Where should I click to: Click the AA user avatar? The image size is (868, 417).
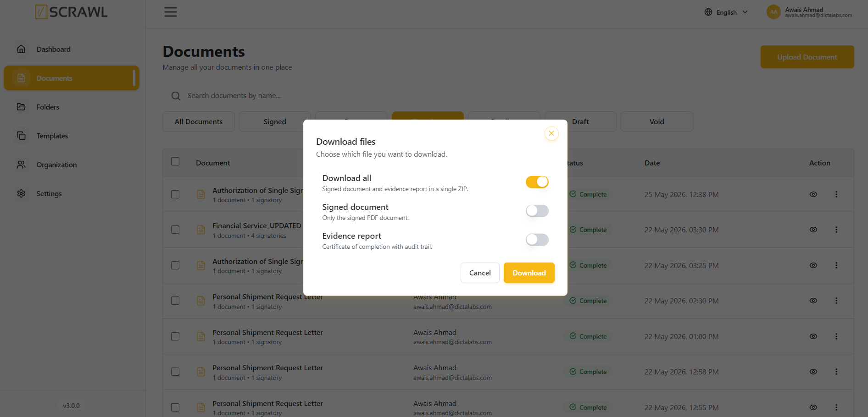(x=773, y=12)
